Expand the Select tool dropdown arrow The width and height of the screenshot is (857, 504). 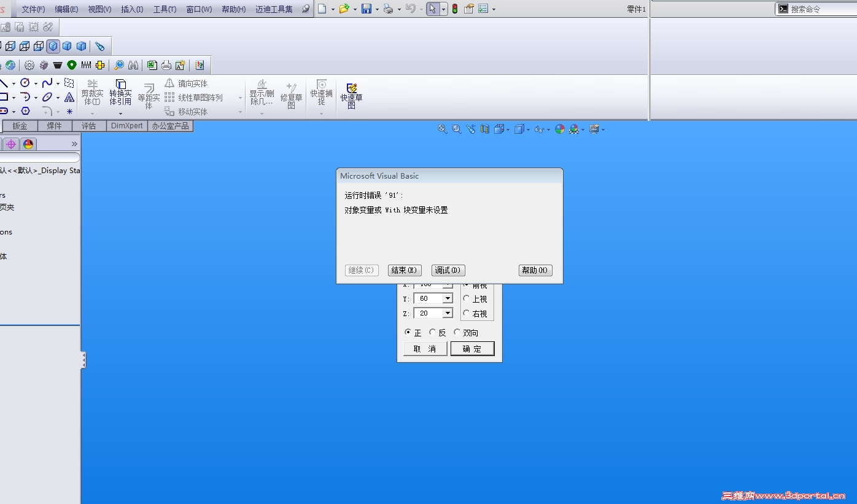pos(443,9)
